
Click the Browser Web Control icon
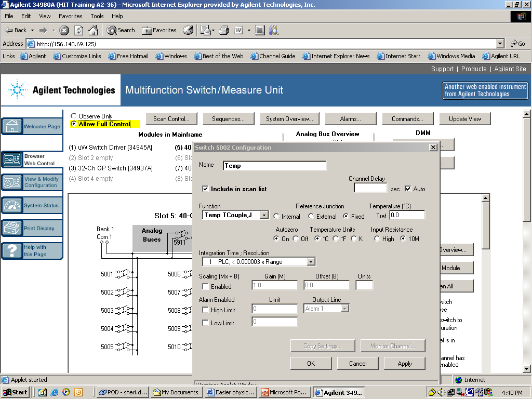pyautogui.click(x=12, y=159)
